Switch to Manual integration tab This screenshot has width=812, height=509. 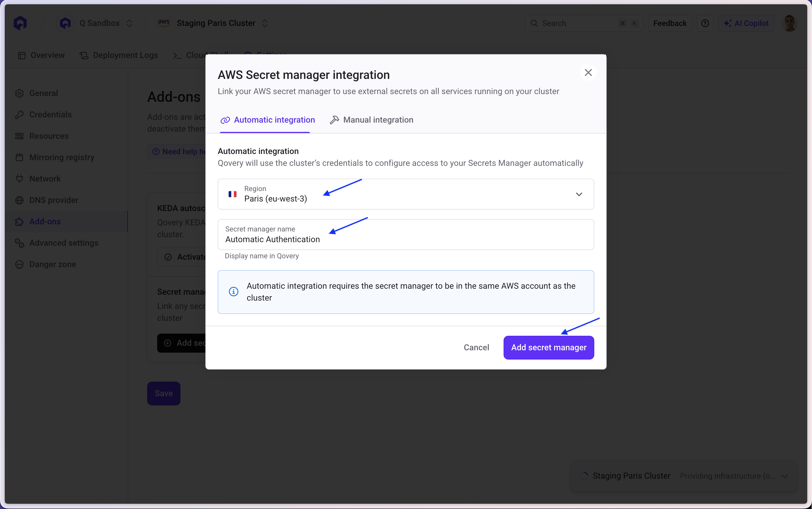[371, 120]
